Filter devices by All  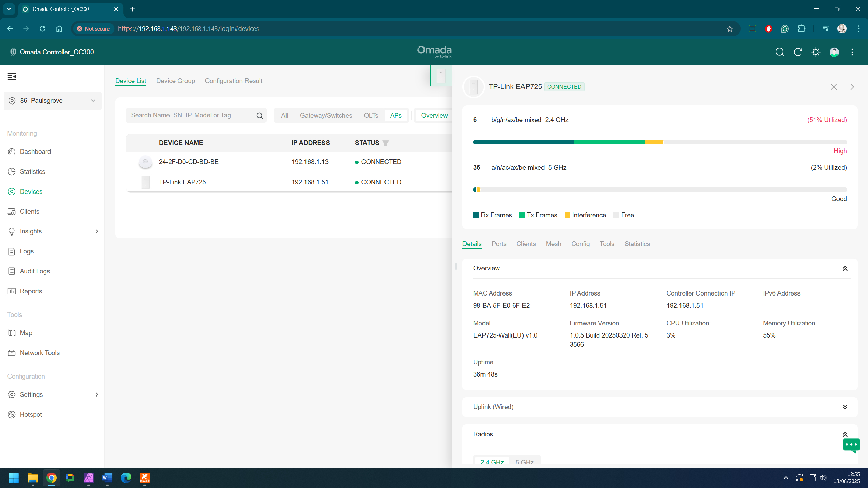pyautogui.click(x=284, y=116)
